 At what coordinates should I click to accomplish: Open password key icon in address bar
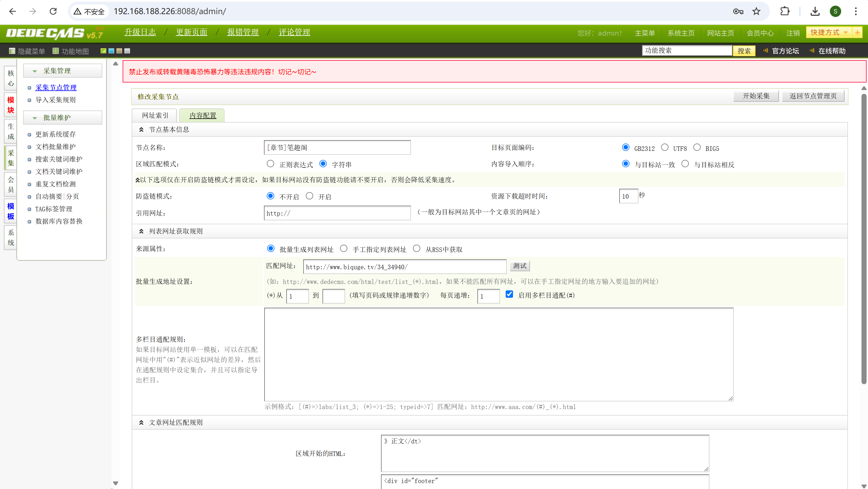pos(738,12)
